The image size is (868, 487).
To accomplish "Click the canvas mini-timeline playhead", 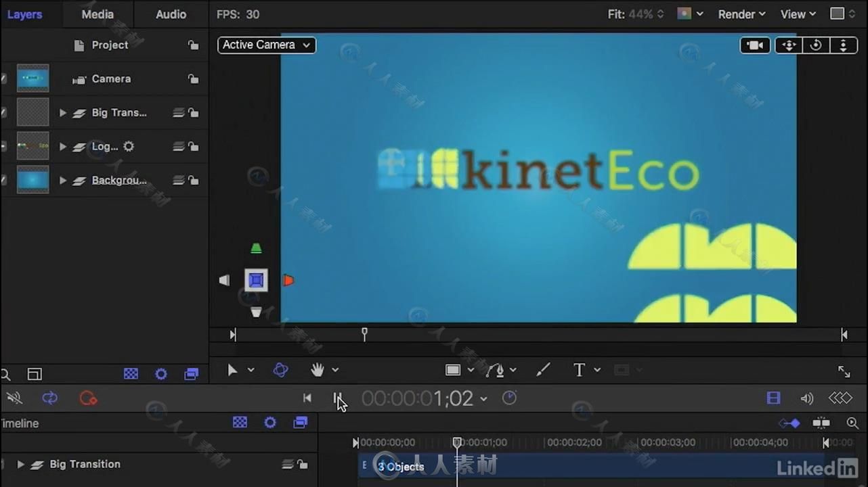I will pos(364,333).
